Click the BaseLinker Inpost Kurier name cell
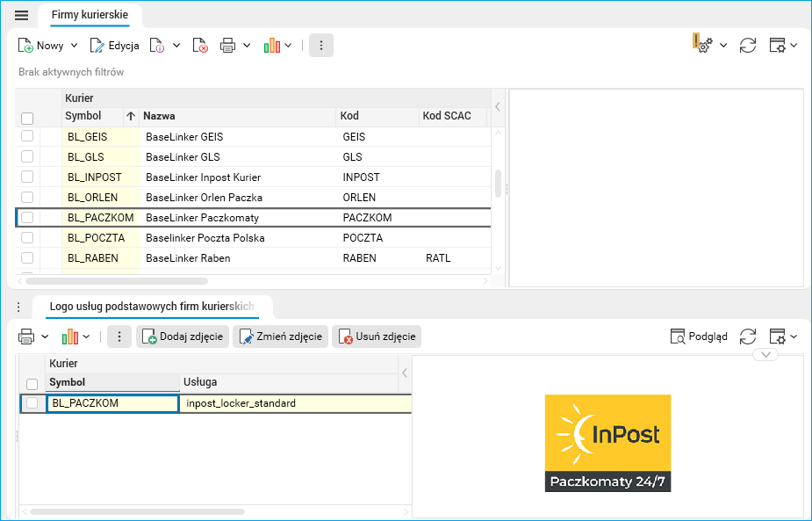The image size is (812, 521). pyautogui.click(x=203, y=177)
